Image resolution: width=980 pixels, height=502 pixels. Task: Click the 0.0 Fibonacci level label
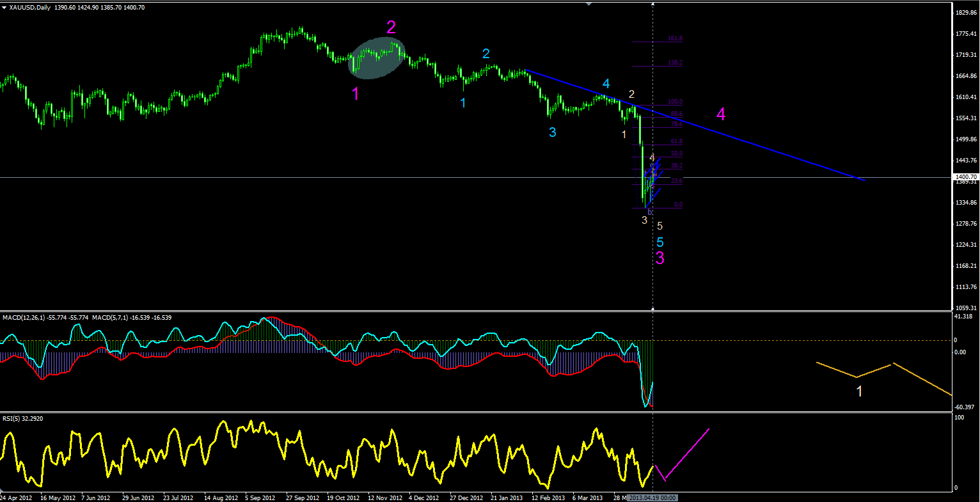coord(678,205)
